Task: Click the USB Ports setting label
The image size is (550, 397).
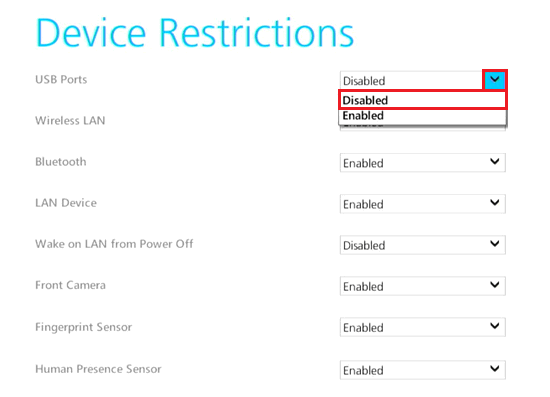Action: pos(61,80)
